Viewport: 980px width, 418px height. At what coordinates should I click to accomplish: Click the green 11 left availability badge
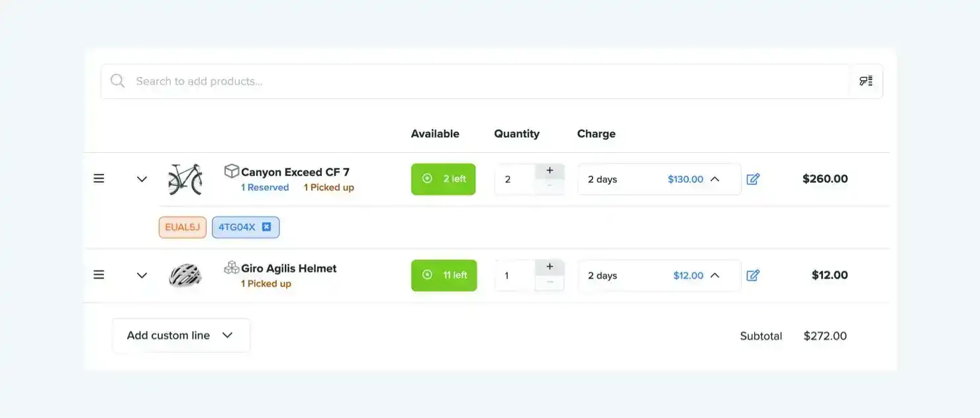point(444,275)
